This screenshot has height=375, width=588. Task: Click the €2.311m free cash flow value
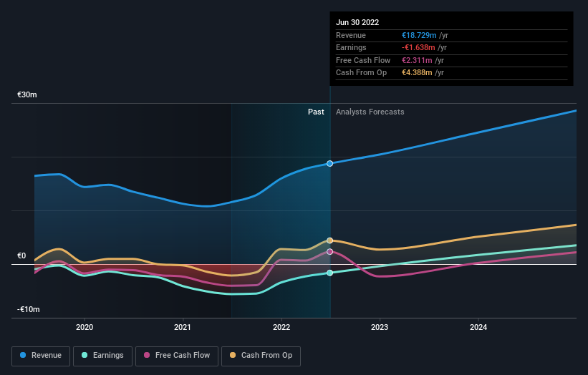pyautogui.click(x=417, y=60)
